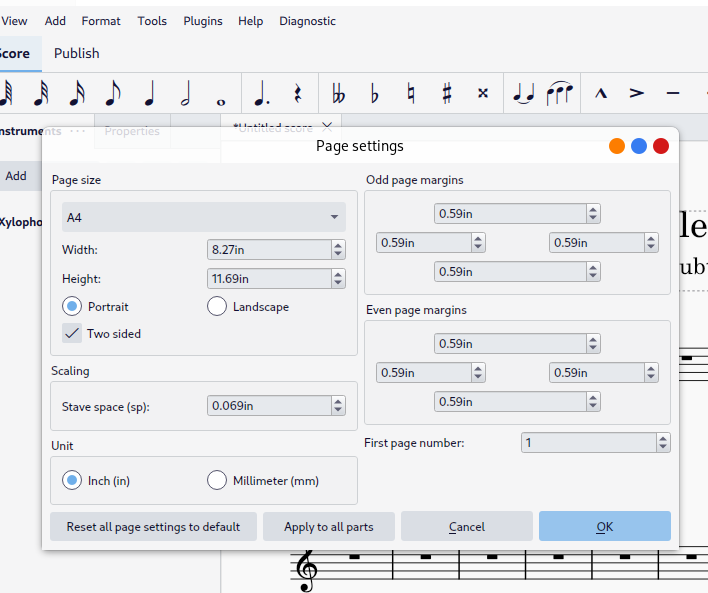This screenshot has height=593, width=708.
Task: Open the Instruments panel options menu
Action: (78, 131)
